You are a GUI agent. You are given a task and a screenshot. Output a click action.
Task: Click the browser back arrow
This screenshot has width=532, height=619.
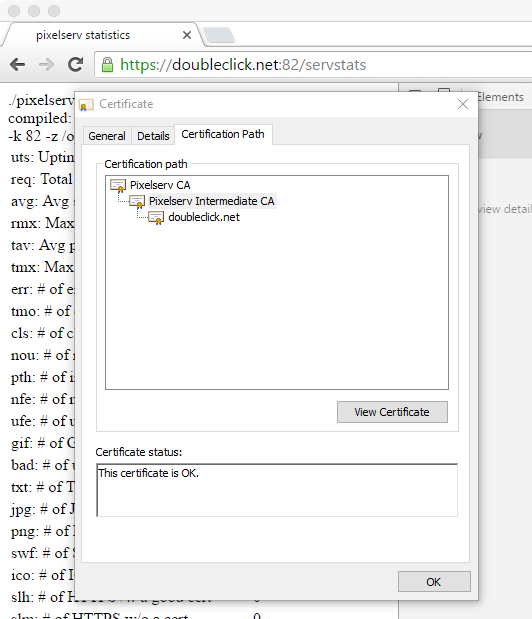click(x=17, y=64)
